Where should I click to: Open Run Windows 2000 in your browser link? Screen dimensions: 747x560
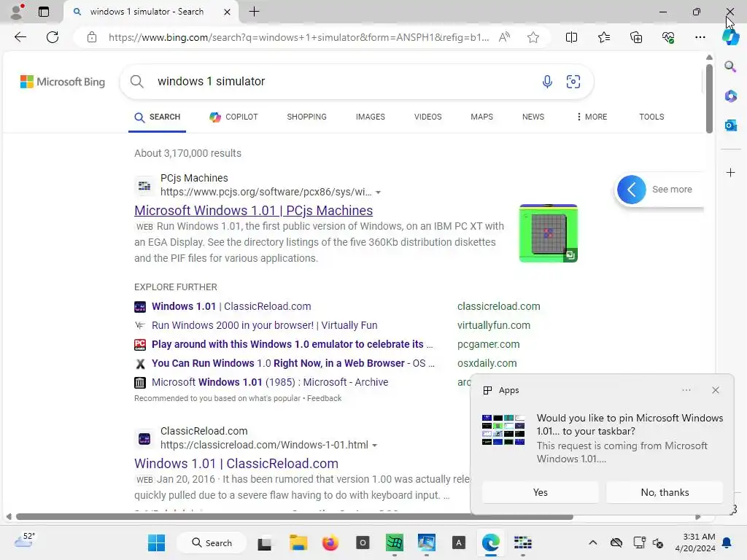[x=264, y=325]
